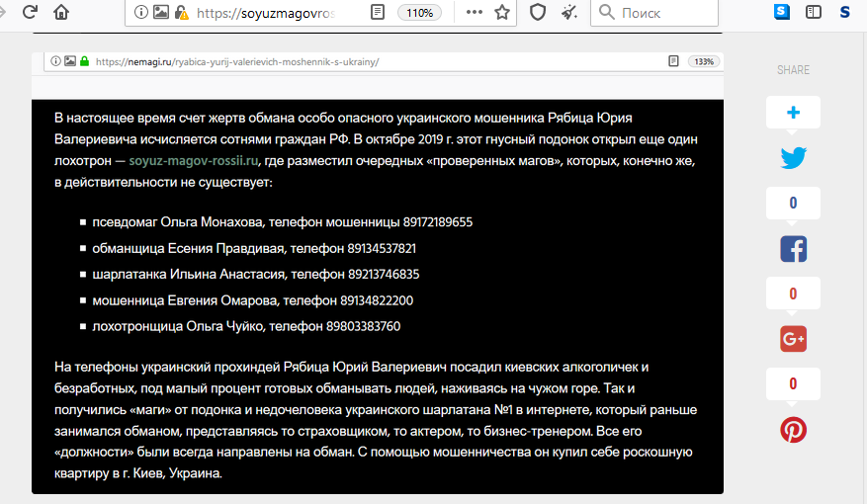Open site information via the lock icon

(x=181, y=13)
